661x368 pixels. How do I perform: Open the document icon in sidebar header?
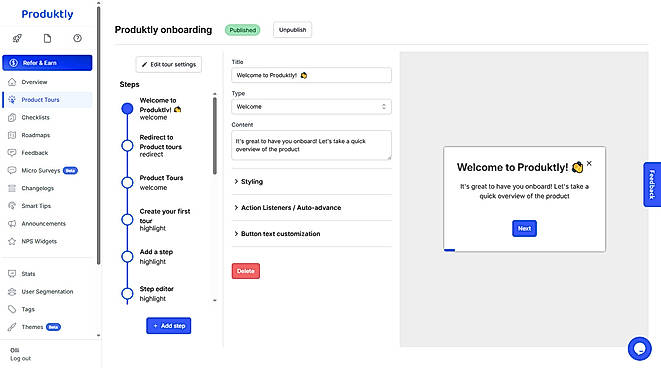click(47, 38)
